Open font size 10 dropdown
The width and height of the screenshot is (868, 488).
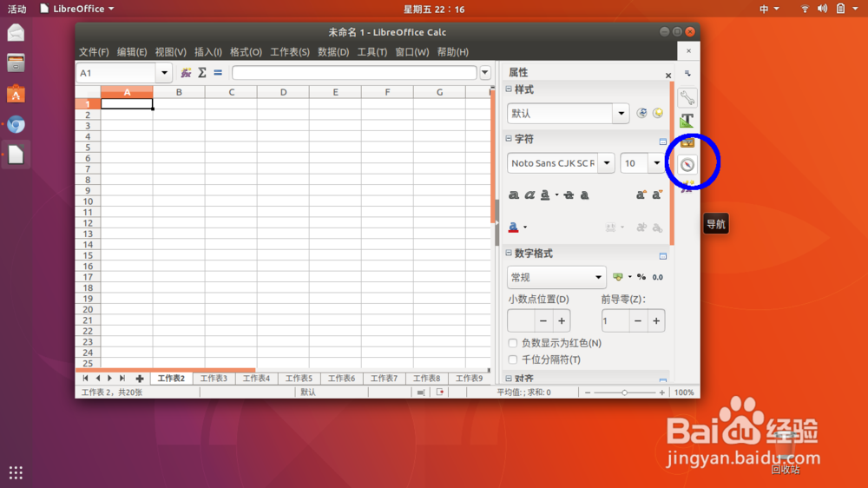(x=656, y=163)
